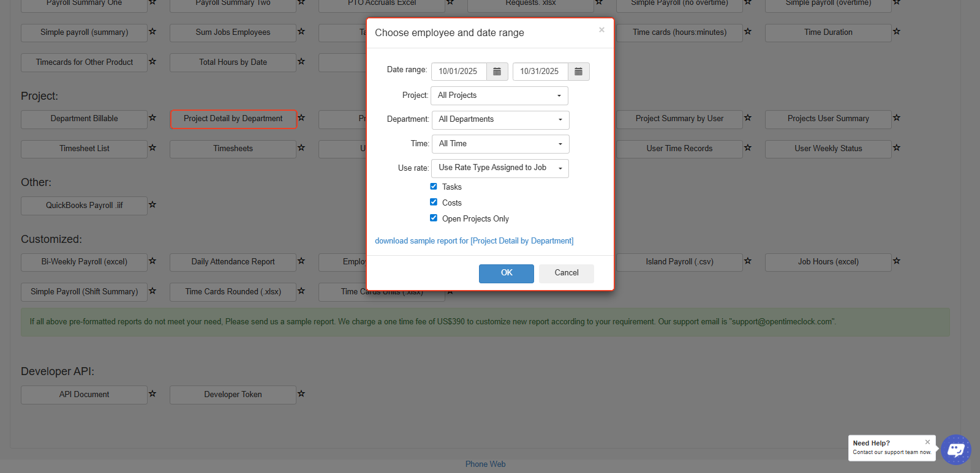Favorite the Projects User Summary report
This screenshot has height=473, width=980.
897,118
